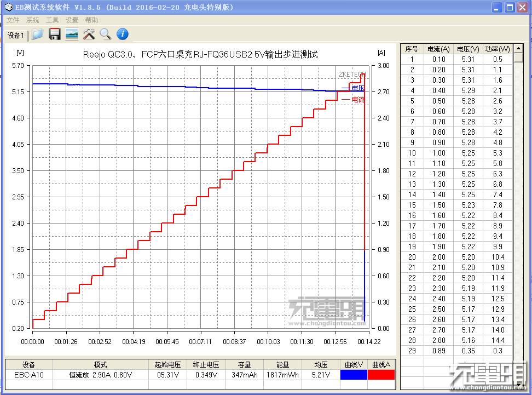The width and height of the screenshot is (532, 395).
Task: Click the 设备 header in summary table
Action: [29, 365]
